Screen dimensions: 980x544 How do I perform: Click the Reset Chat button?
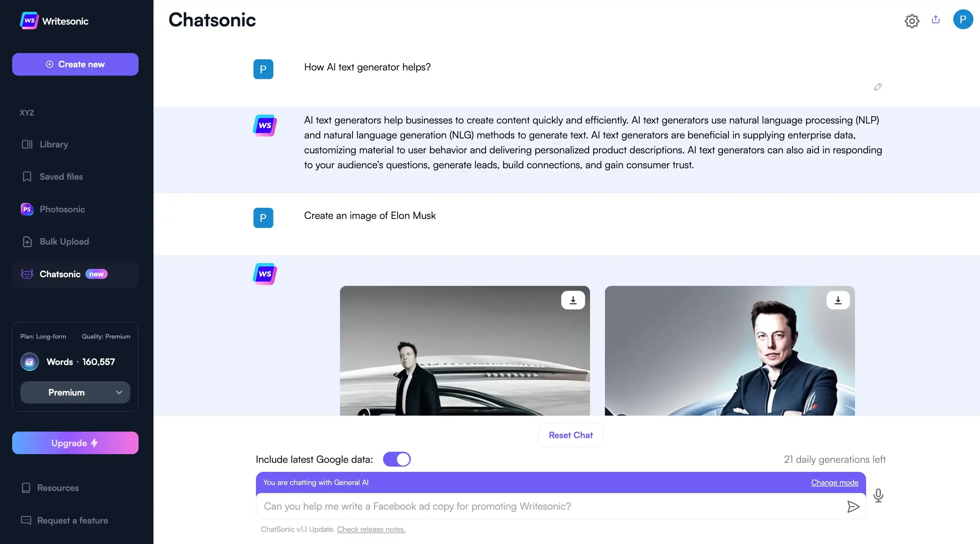[x=571, y=434]
